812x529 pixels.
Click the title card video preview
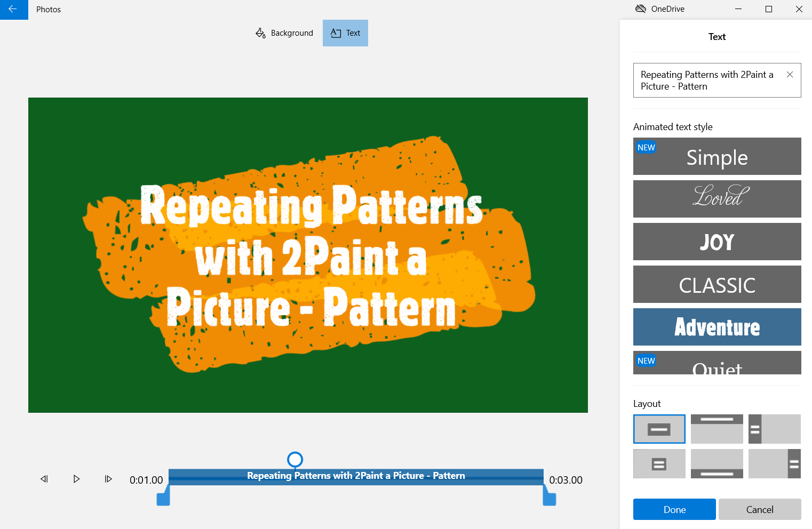308,255
